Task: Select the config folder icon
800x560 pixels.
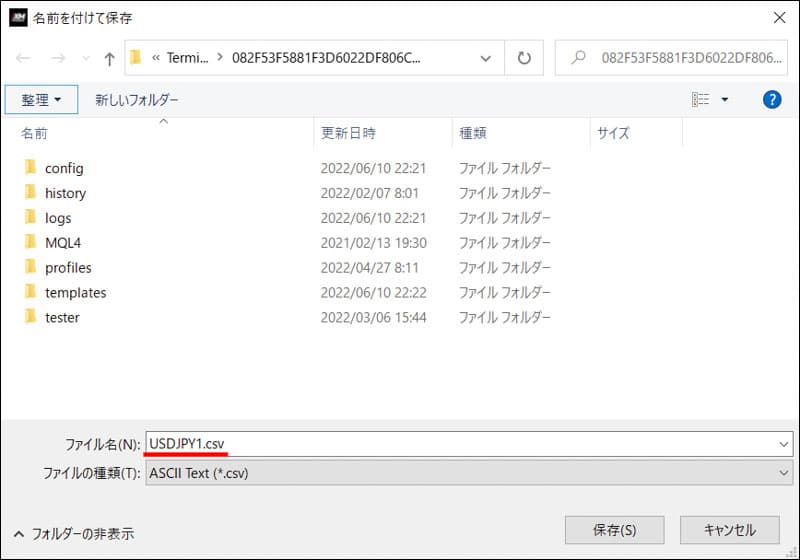Action: point(30,168)
